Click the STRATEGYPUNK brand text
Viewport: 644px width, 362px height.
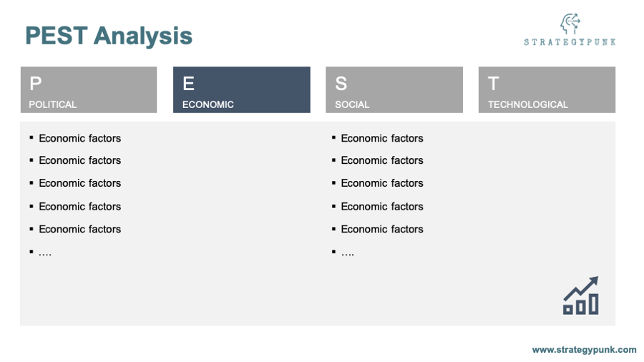pos(570,42)
